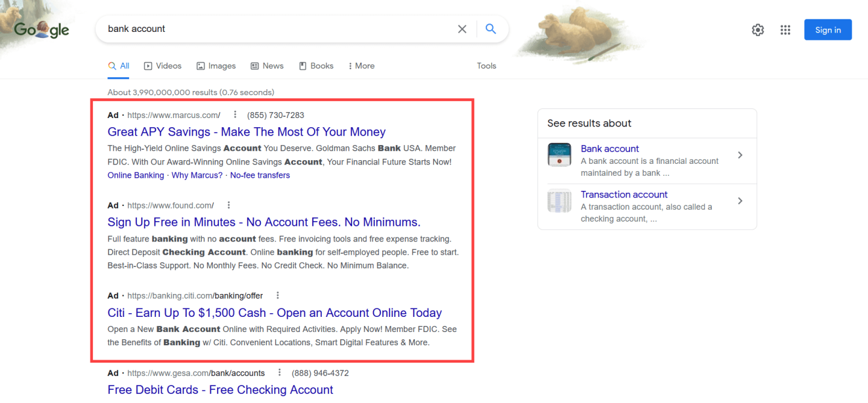
Task: Open three-dot menu beside banking.citi.com ad
Action: click(278, 296)
